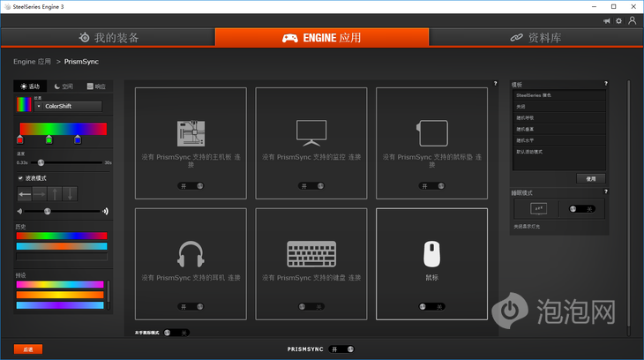This screenshot has height=360, width=644.
Task: Select the 随机垂直 template
Action: tap(559, 129)
